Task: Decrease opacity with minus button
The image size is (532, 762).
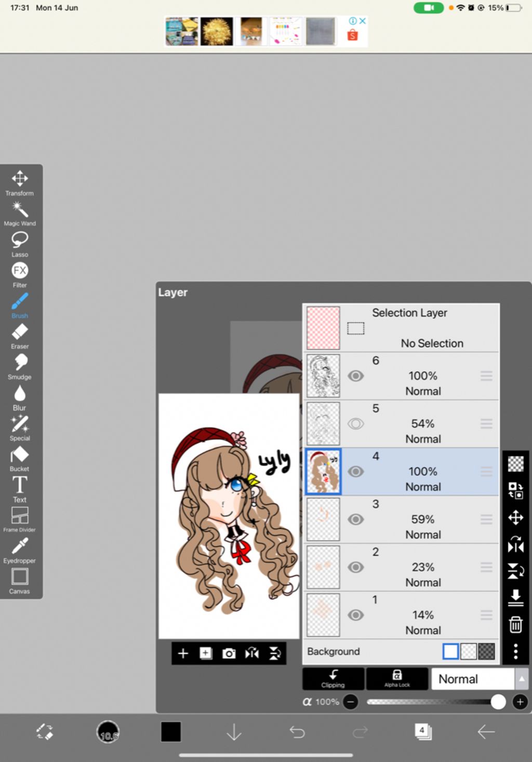Action: (351, 702)
